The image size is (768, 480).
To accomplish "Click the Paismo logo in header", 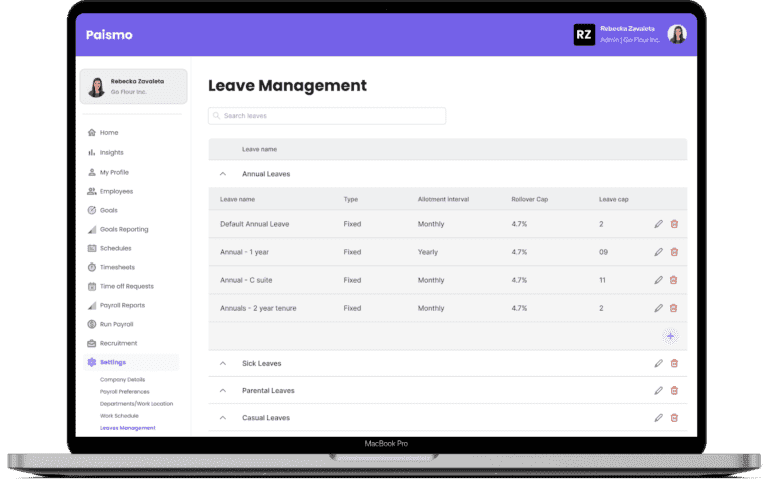I will 109,35.
